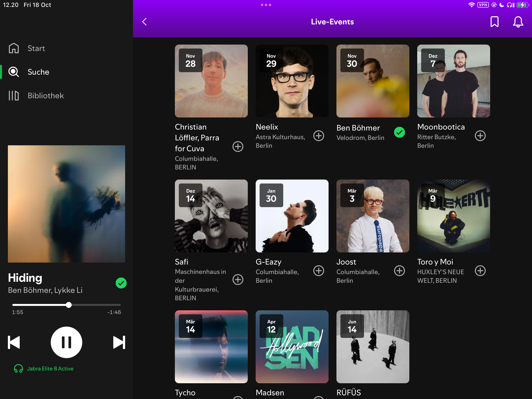This screenshot has height=399, width=532.
Task: Click the G-Eazy event title
Action: tap(268, 262)
